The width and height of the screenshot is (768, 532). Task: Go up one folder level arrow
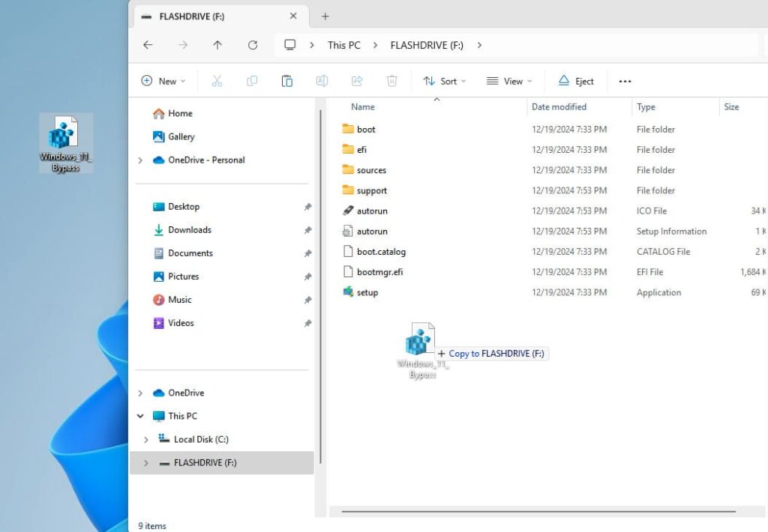pyautogui.click(x=217, y=45)
